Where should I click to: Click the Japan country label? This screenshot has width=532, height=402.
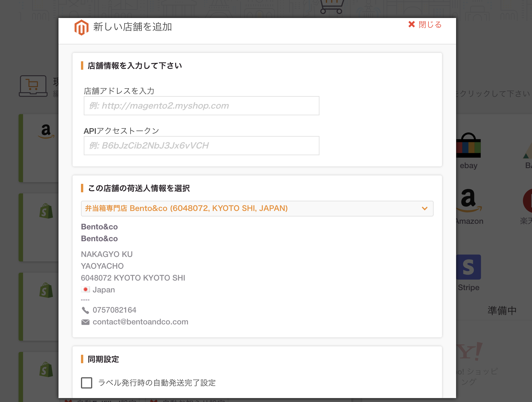coord(104,290)
